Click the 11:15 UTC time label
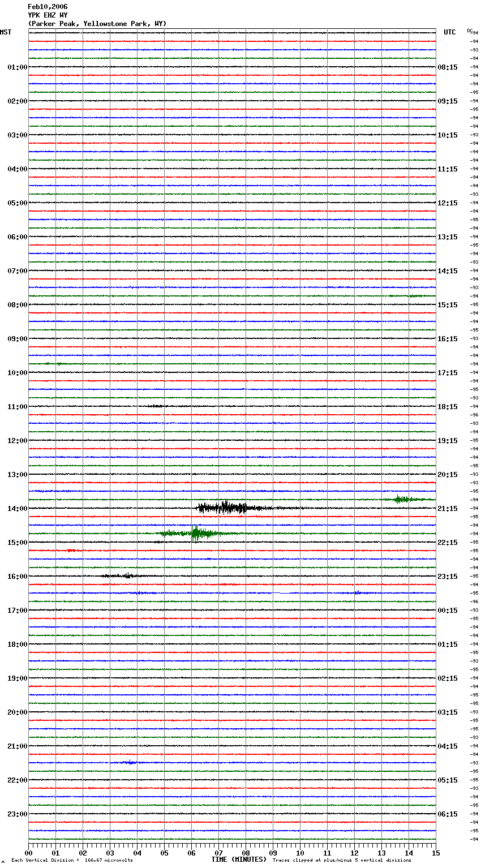 pyautogui.click(x=448, y=169)
